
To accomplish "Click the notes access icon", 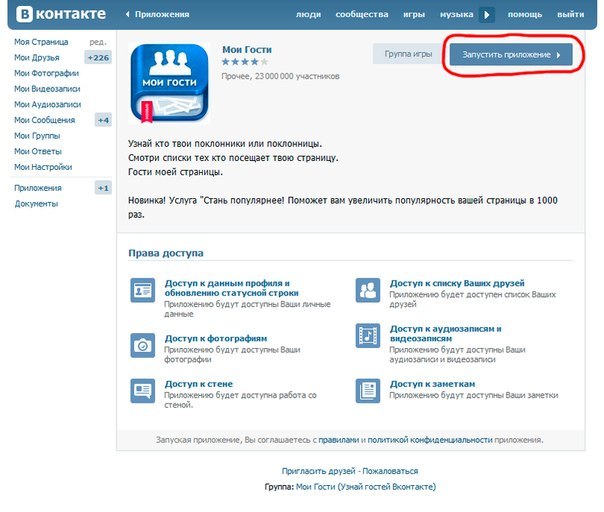I will tap(368, 390).
